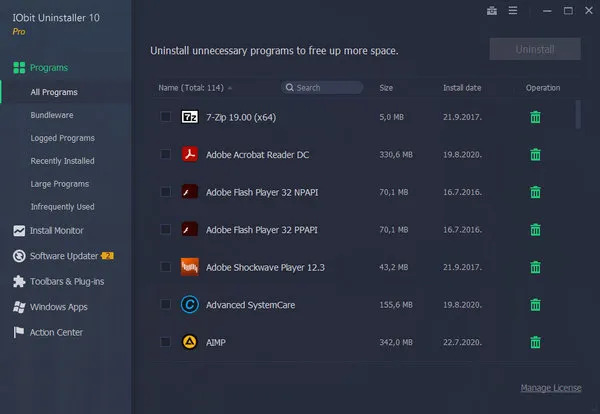Click the search magnifier icon
This screenshot has width=600, height=414.
point(290,88)
